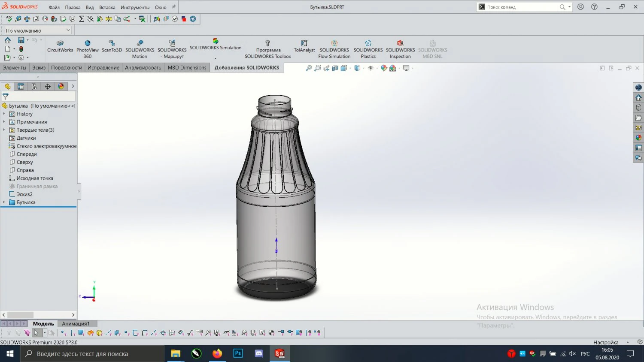This screenshot has height=362, width=644.
Task: Open the Edit Appearance tool
Action: 384,68
